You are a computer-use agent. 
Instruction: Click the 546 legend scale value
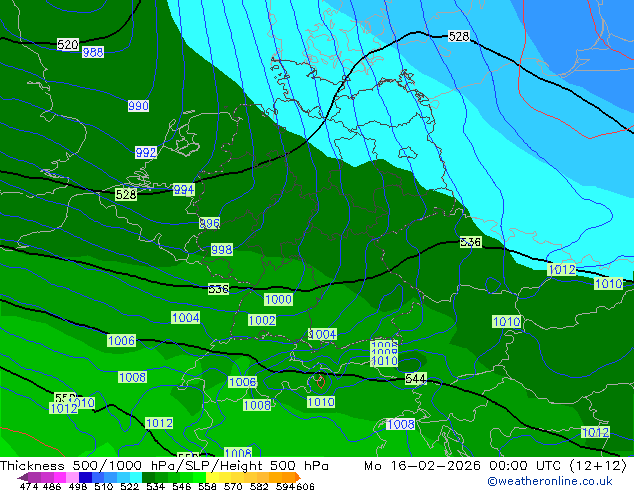182,486
